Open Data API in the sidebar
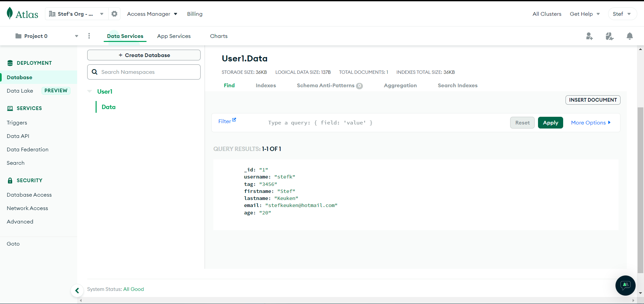 pos(18,136)
